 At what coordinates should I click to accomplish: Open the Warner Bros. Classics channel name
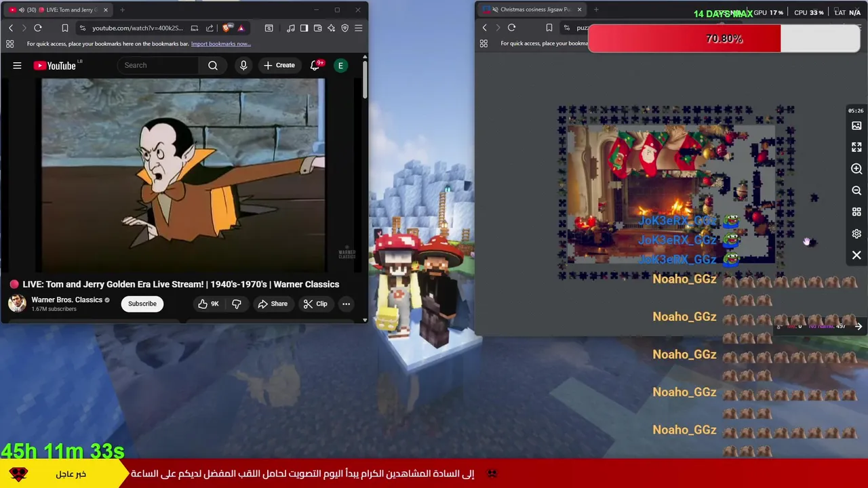tap(66, 300)
